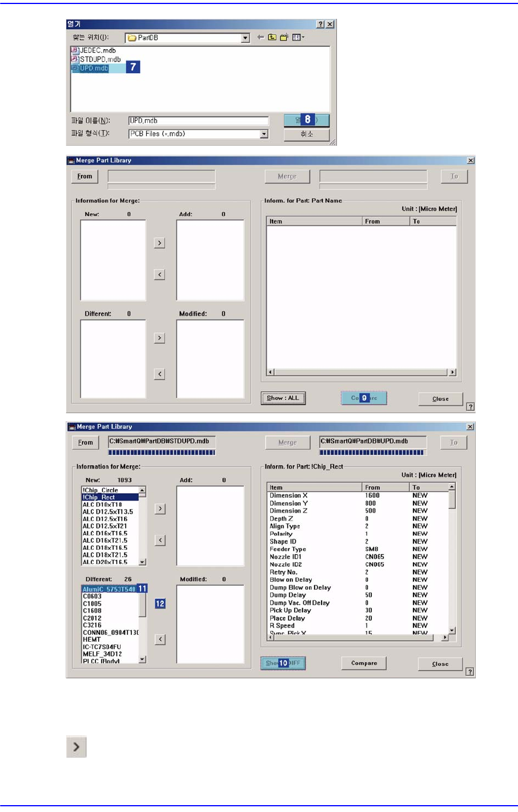Click the Feeder Type row showing SM8
The image size is (518, 812).
358,549
